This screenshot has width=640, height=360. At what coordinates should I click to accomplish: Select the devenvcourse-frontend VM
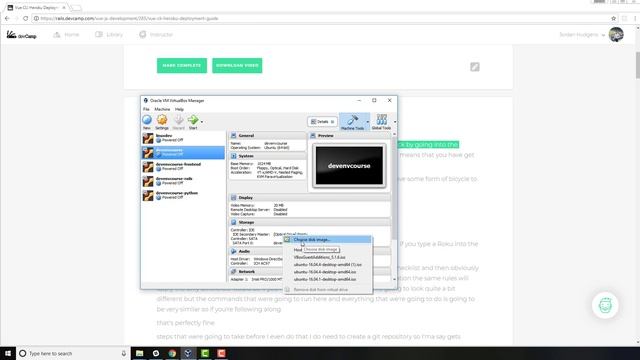(x=183, y=167)
